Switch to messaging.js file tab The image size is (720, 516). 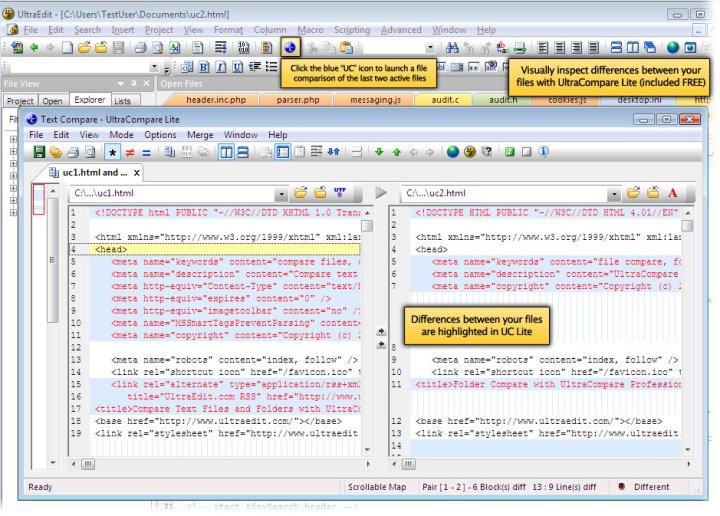pyautogui.click(x=375, y=100)
